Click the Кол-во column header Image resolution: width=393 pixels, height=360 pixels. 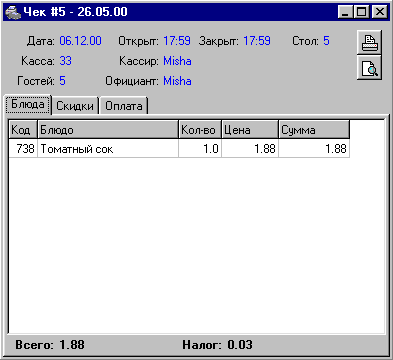[x=200, y=130]
